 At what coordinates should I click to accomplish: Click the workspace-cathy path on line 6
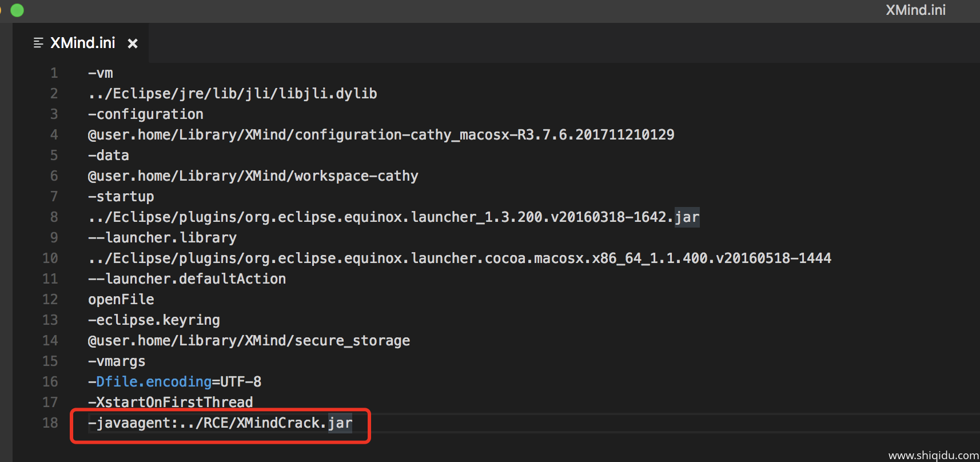(x=253, y=176)
